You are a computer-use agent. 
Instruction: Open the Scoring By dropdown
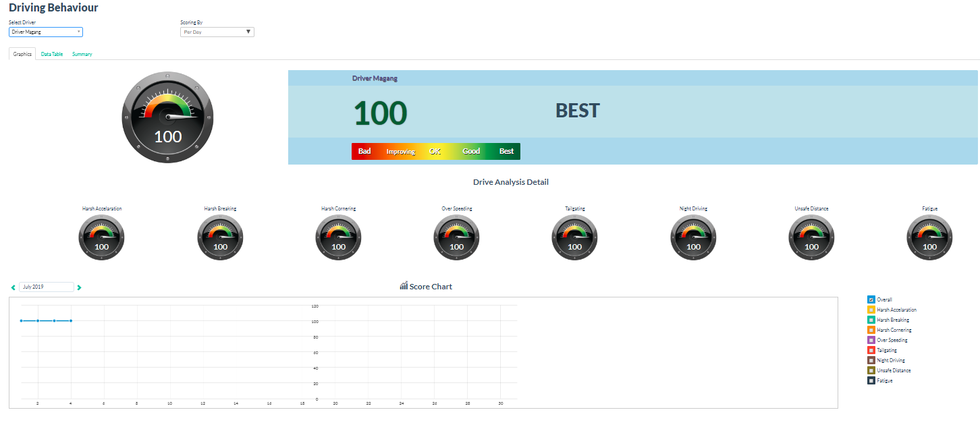pos(217,32)
